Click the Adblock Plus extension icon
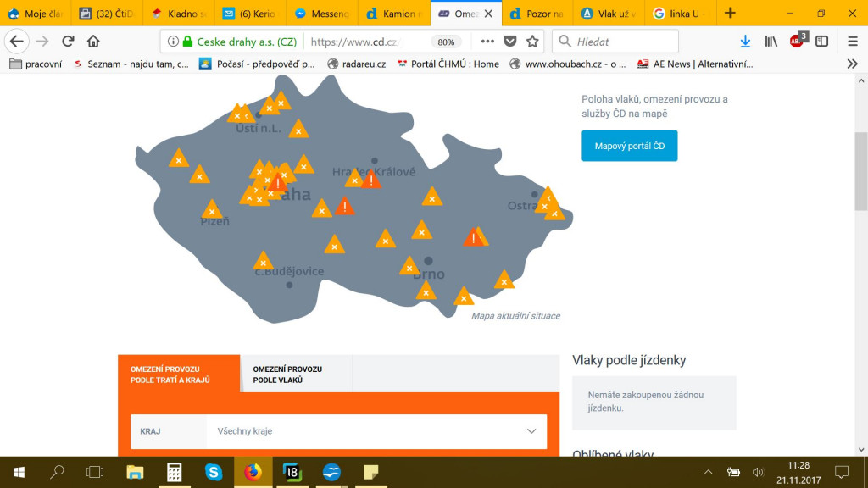This screenshot has height=488, width=868. (797, 41)
